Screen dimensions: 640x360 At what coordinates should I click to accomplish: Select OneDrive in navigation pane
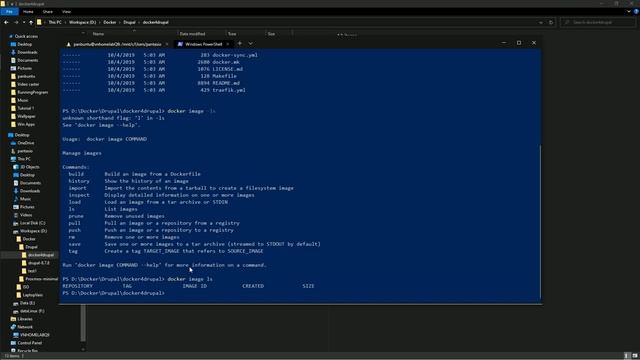tap(26, 143)
